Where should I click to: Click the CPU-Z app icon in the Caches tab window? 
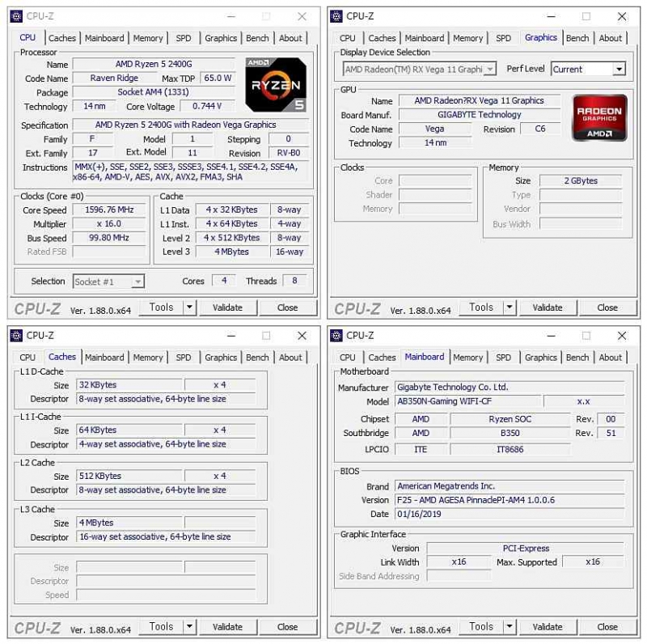click(16, 336)
